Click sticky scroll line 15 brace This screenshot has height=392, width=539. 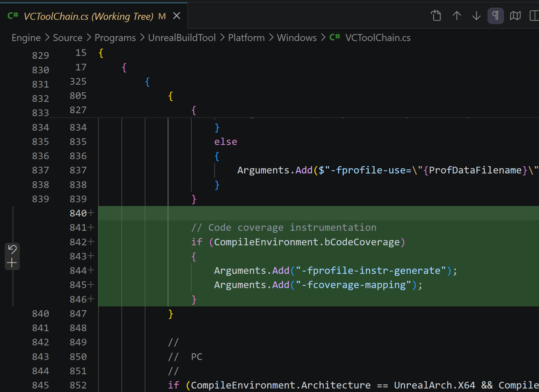[x=101, y=53]
